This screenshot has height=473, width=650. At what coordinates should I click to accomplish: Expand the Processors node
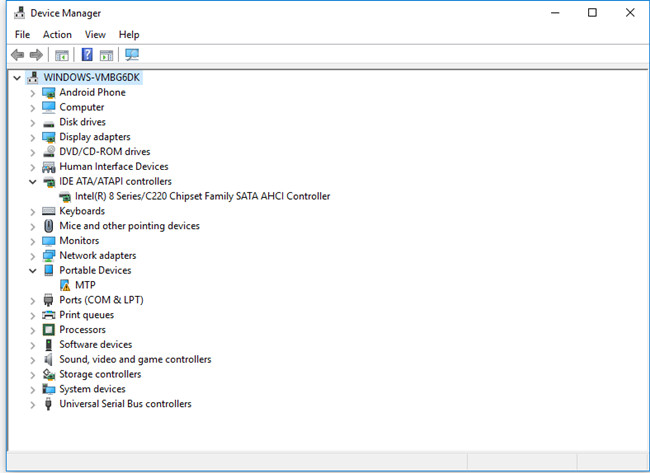click(33, 330)
